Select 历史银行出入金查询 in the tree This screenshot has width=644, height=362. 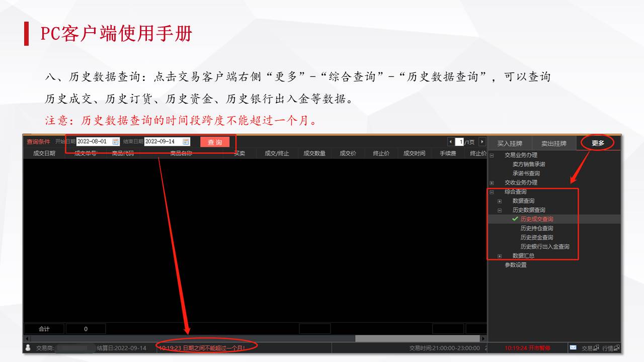click(545, 246)
